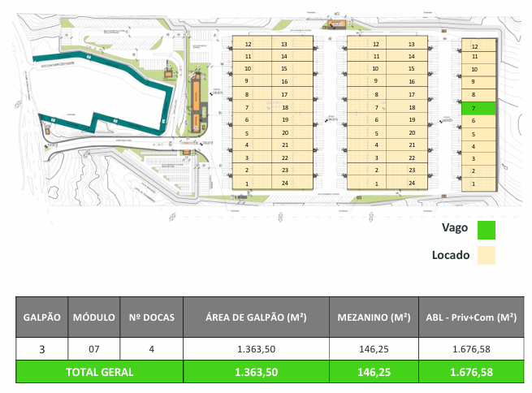Click 146,25 in the white data row
532x393 pixels.
(373, 349)
